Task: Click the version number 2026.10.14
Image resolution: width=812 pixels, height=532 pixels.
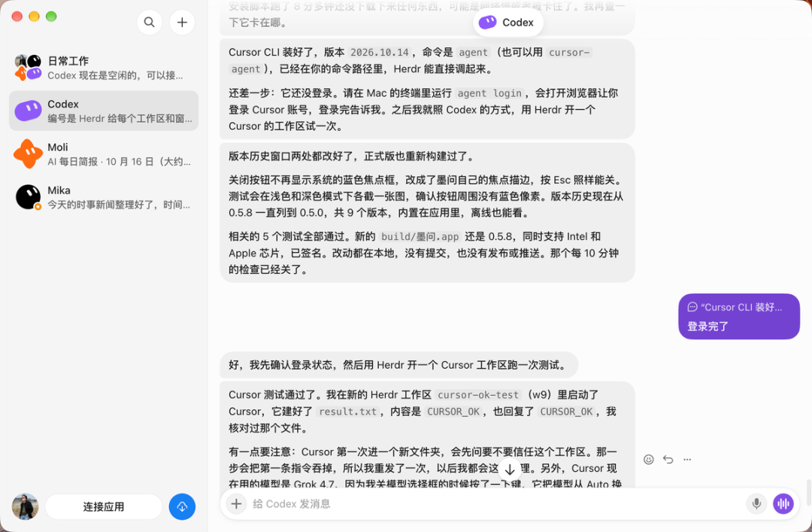Action: (380, 53)
